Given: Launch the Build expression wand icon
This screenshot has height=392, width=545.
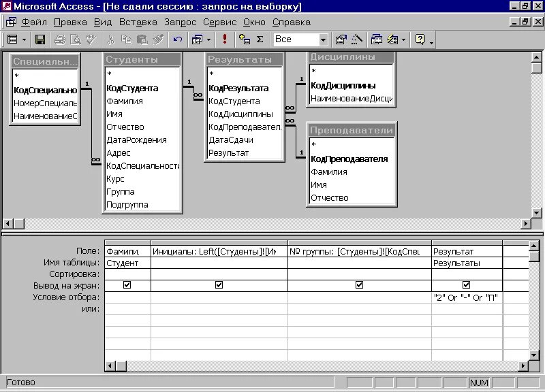Looking at the screenshot, I should (356, 39).
